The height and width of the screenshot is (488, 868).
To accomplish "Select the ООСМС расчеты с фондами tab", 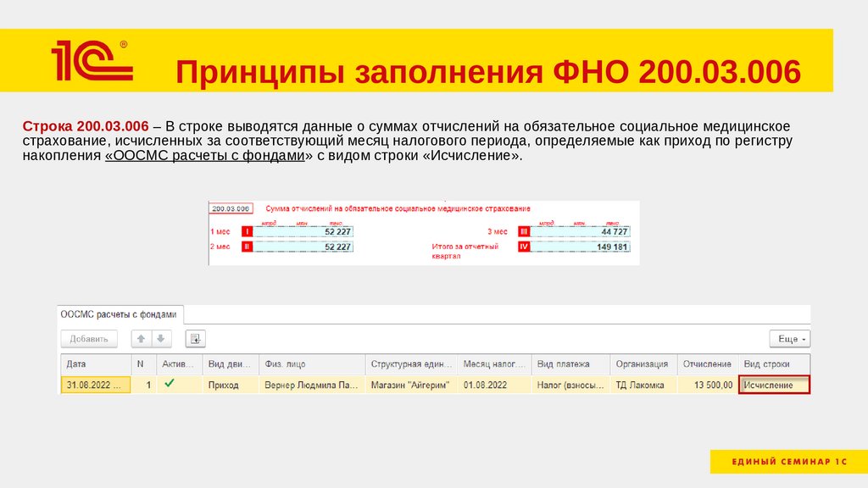I will click(119, 314).
